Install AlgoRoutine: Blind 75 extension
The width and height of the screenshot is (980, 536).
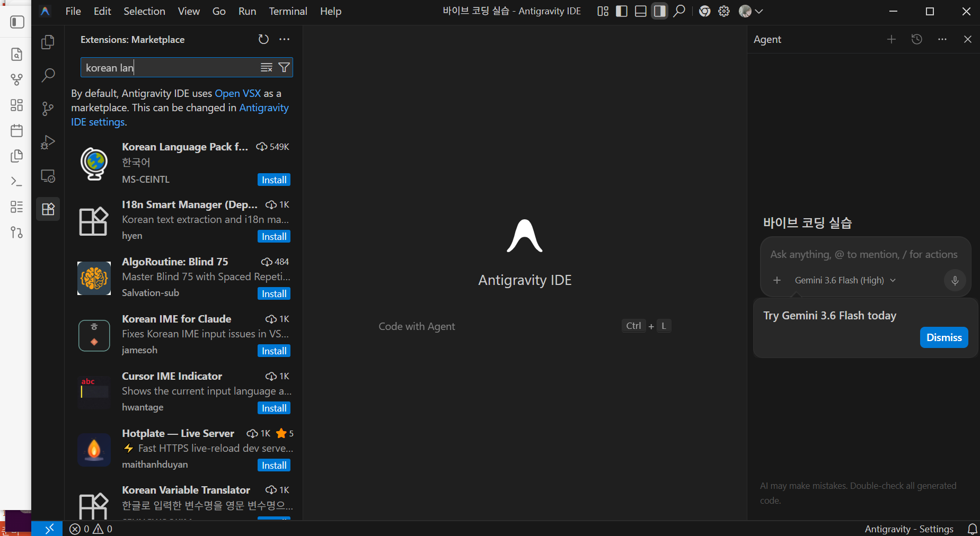click(274, 293)
